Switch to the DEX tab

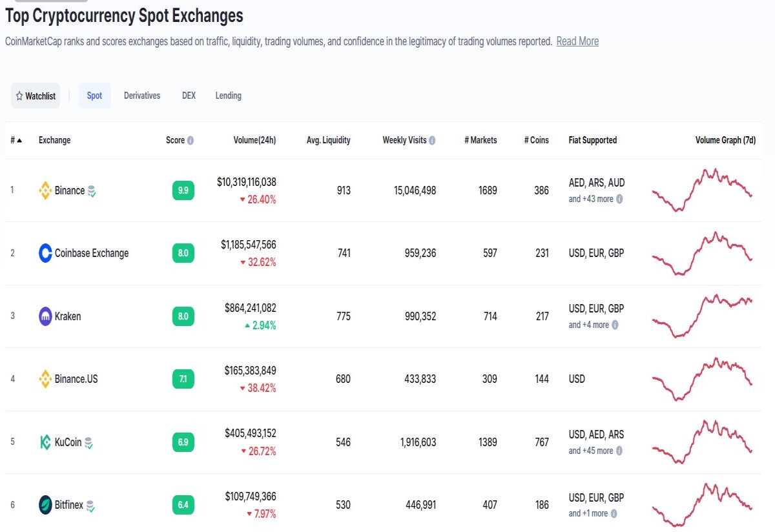coord(189,96)
